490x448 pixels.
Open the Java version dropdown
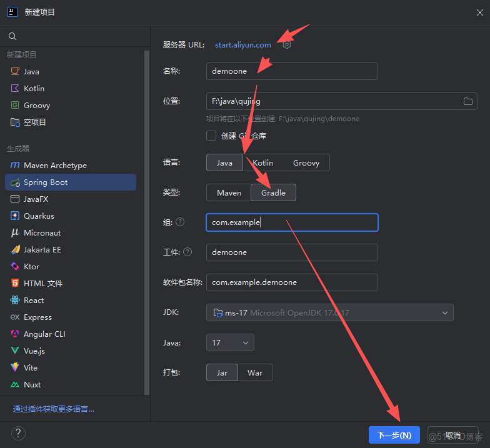click(x=230, y=342)
